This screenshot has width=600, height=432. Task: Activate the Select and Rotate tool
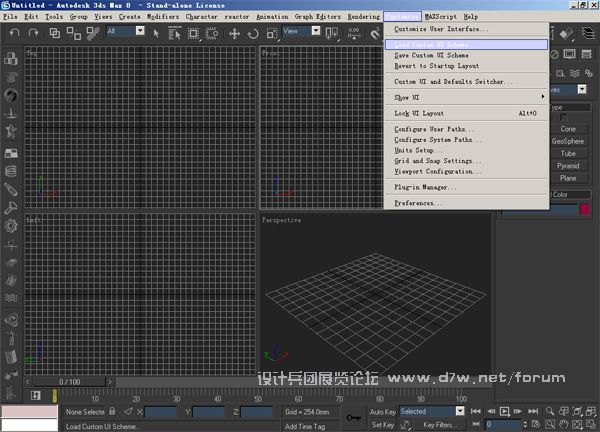pos(253,34)
